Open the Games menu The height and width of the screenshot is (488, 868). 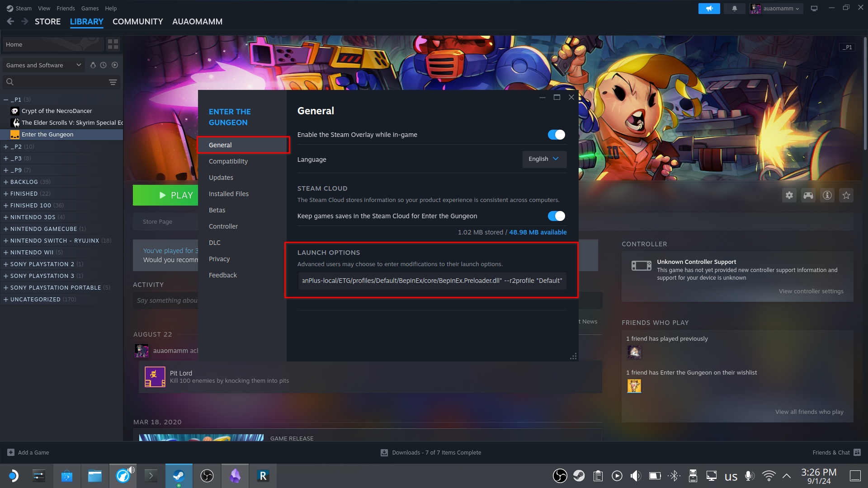point(90,8)
